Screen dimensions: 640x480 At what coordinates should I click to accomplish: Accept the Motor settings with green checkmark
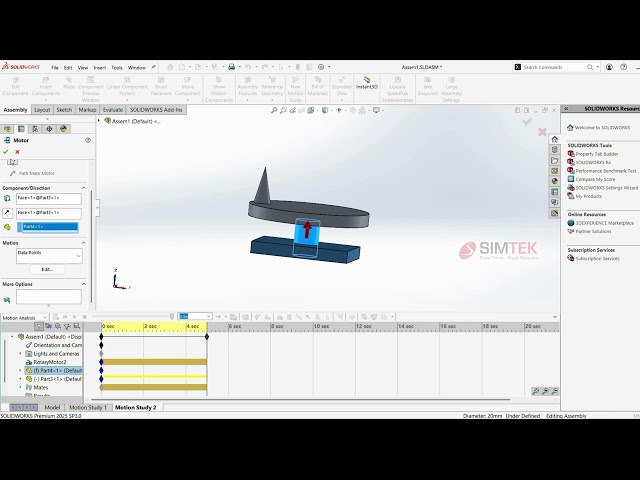(6, 152)
